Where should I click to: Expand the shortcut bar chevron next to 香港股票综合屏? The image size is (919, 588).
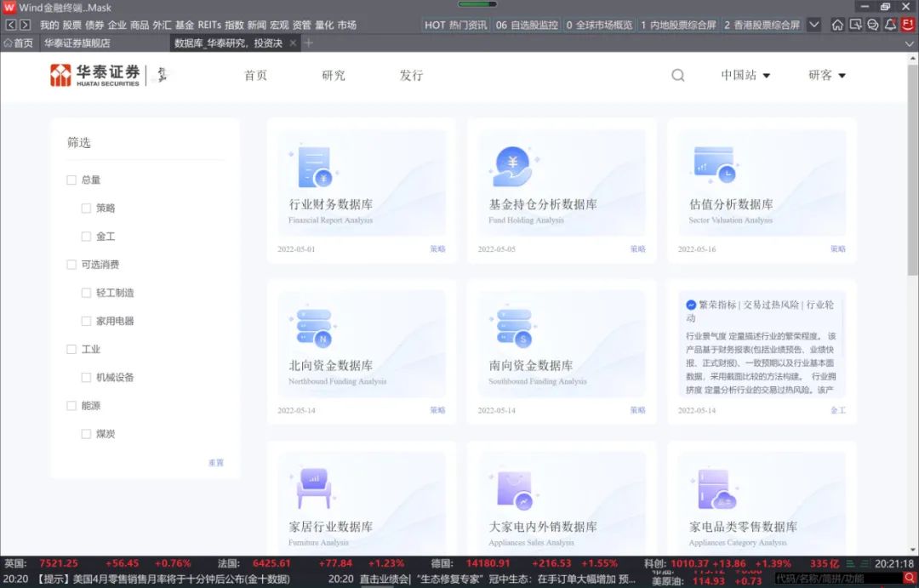point(814,25)
